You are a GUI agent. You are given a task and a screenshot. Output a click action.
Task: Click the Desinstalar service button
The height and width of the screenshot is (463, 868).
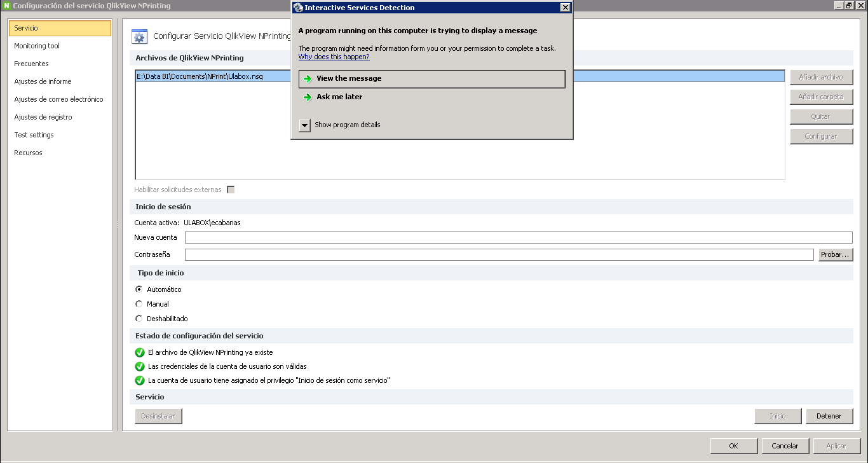click(x=159, y=416)
